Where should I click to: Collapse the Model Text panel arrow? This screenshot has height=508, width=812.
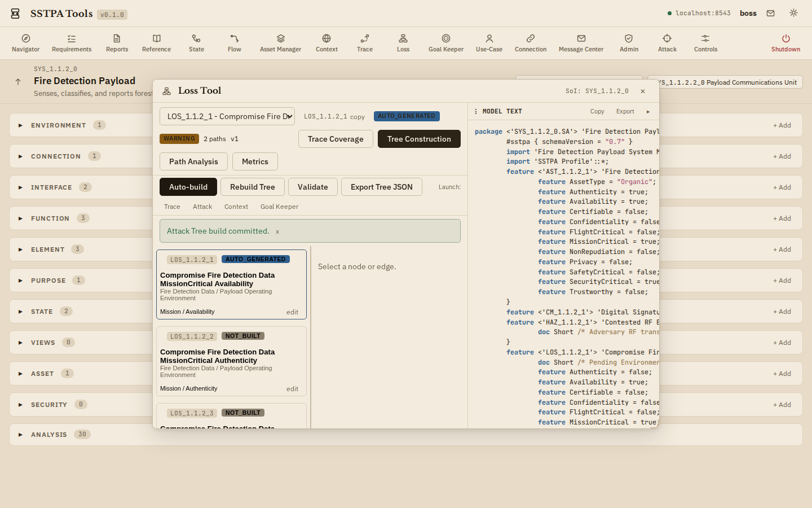click(648, 112)
